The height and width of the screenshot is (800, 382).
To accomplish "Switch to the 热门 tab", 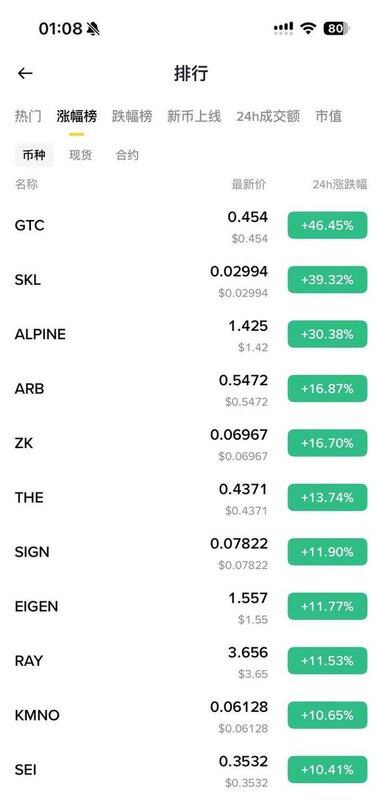I will [28, 116].
